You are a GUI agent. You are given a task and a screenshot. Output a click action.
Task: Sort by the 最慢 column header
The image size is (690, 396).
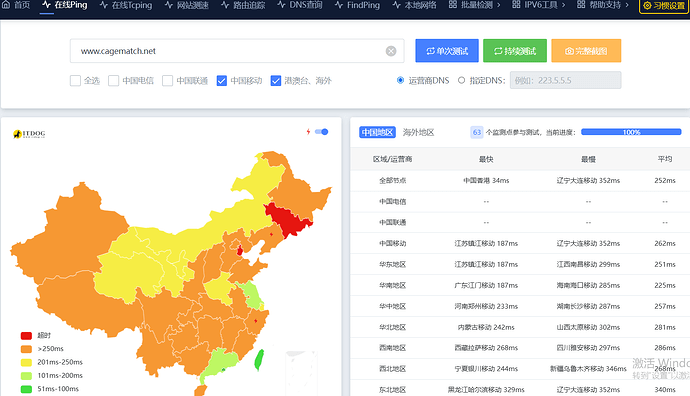click(588, 159)
